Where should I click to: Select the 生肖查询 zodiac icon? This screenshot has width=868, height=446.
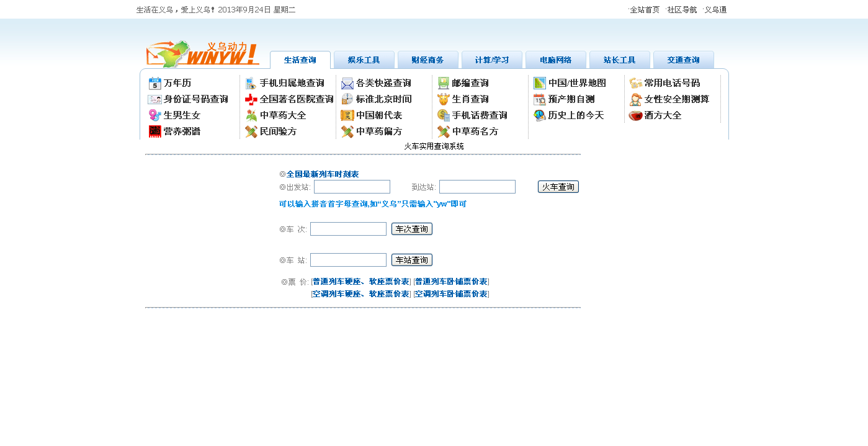tap(442, 99)
